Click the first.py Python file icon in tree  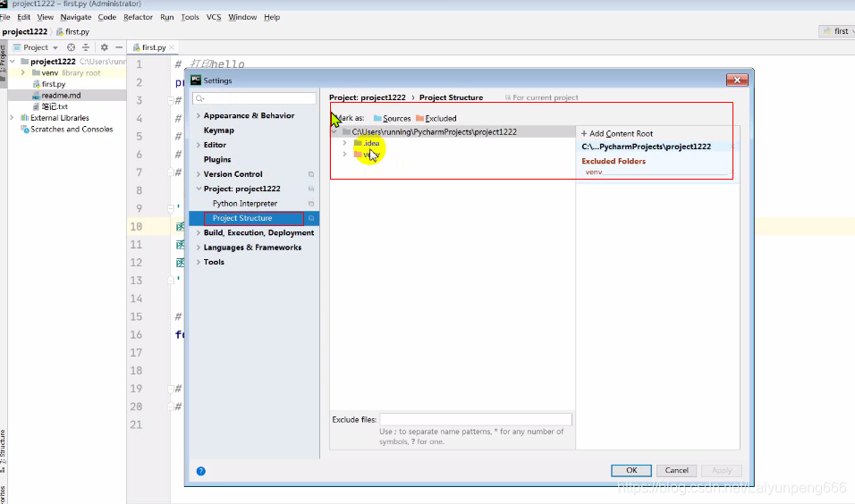pos(37,84)
